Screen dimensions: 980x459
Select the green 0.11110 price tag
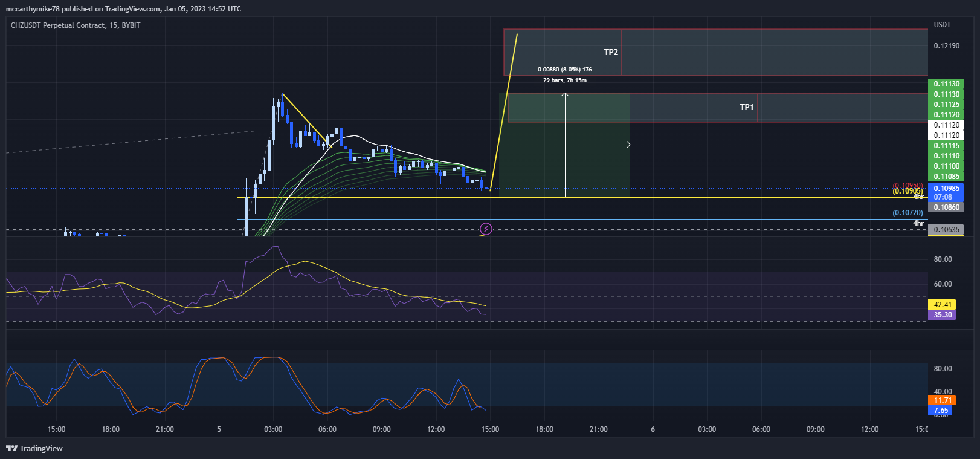946,156
